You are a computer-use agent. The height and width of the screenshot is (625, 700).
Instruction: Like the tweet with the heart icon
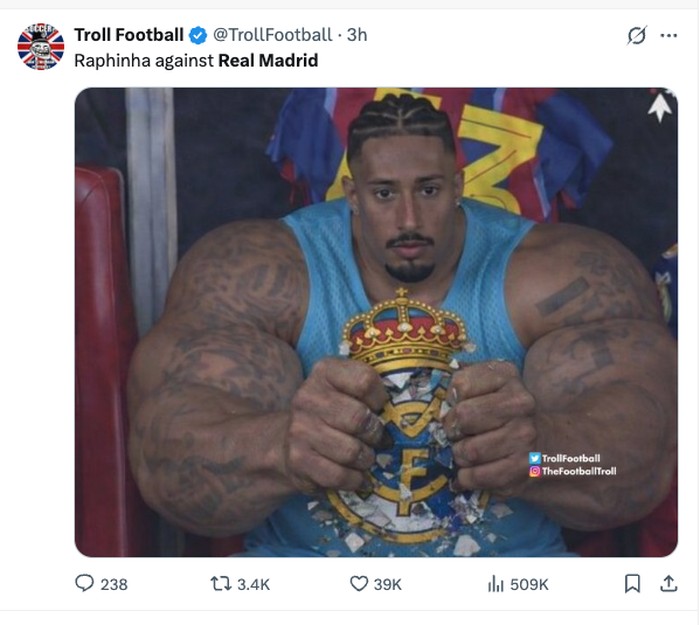[x=358, y=583]
